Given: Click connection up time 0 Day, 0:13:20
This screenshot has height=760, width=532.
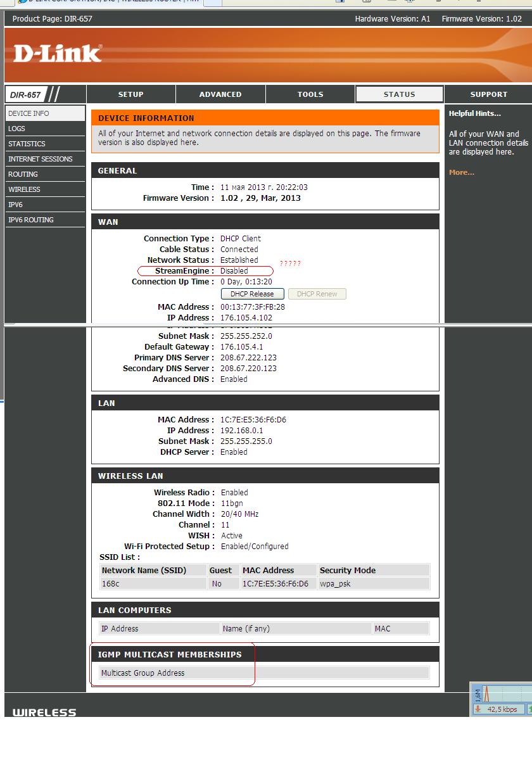Looking at the screenshot, I should [246, 282].
